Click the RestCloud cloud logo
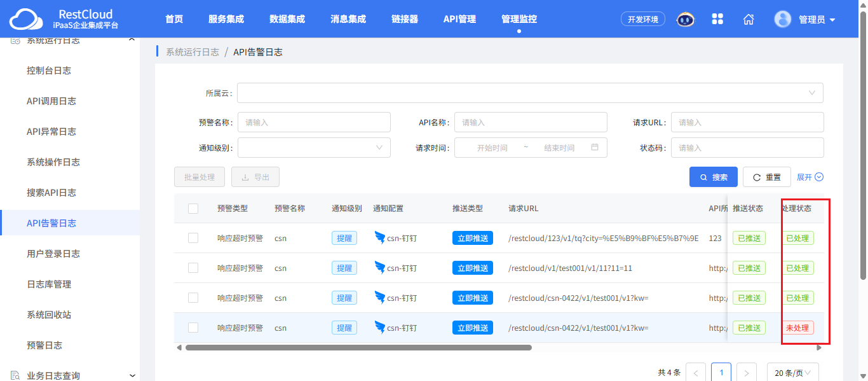This screenshot has height=381, width=868. (x=27, y=20)
